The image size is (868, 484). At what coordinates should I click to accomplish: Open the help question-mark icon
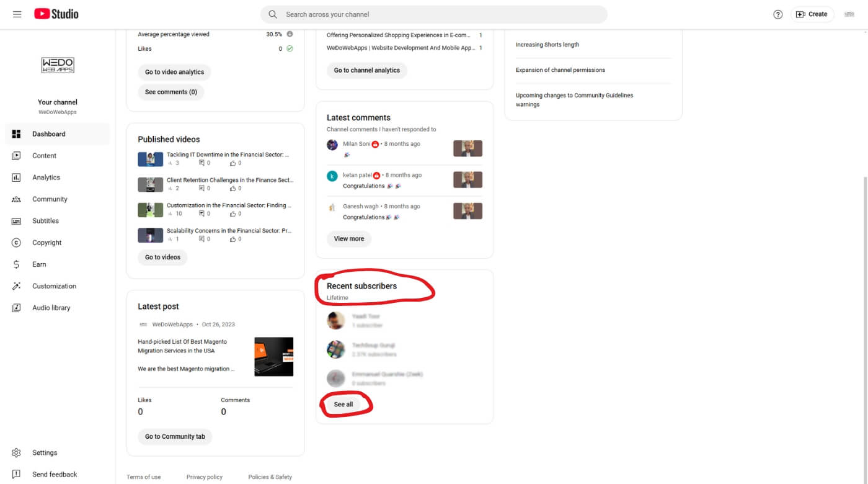coord(778,14)
